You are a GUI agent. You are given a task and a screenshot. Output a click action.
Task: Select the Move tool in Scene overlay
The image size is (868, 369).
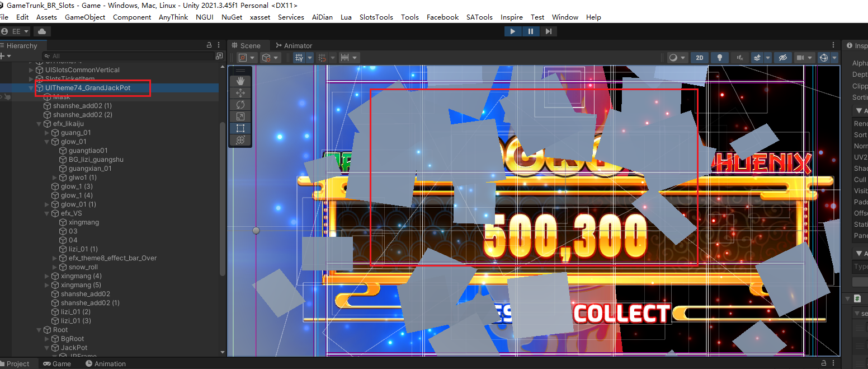[240, 93]
